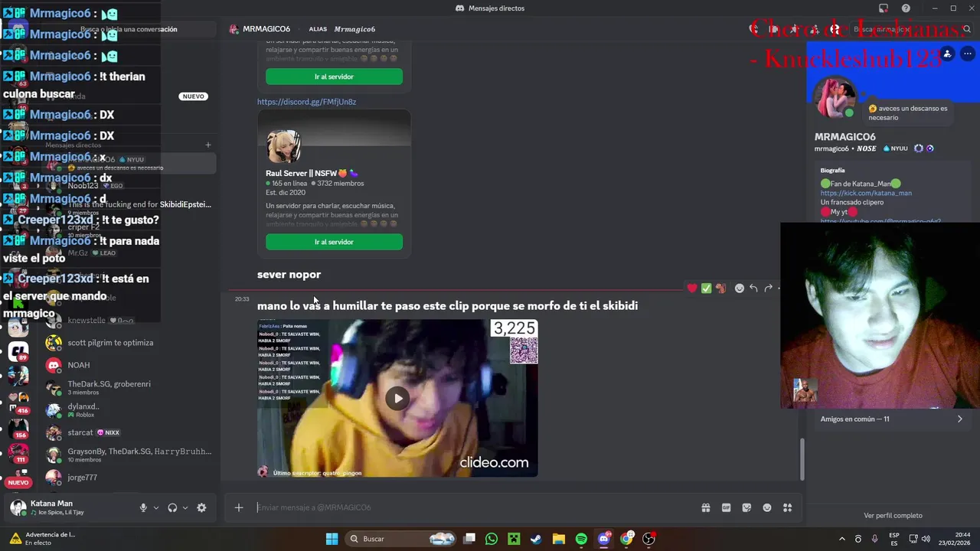This screenshot has width=980, height=551.
Task: Click the Windows Start button
Action: click(x=332, y=539)
